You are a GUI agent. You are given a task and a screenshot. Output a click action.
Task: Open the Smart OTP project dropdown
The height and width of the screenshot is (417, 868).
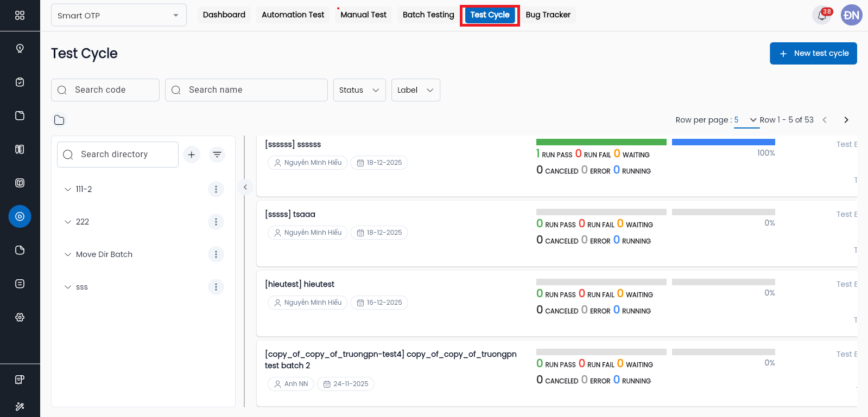click(x=118, y=15)
